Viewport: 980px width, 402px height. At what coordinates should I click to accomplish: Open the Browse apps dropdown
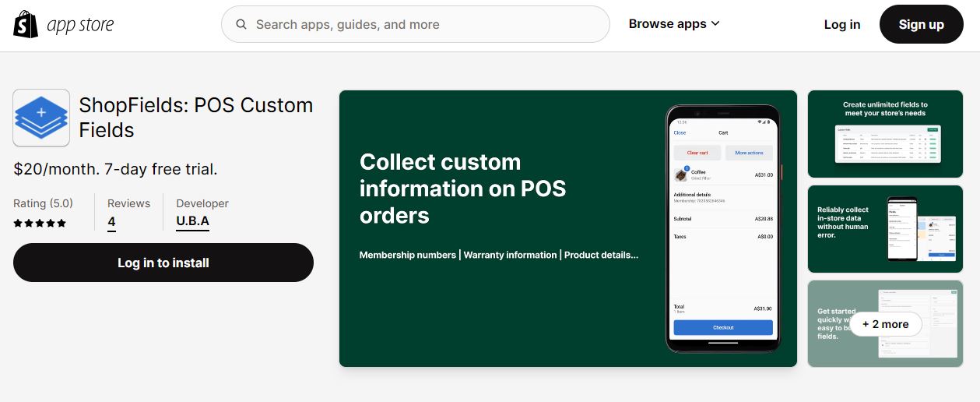click(674, 24)
